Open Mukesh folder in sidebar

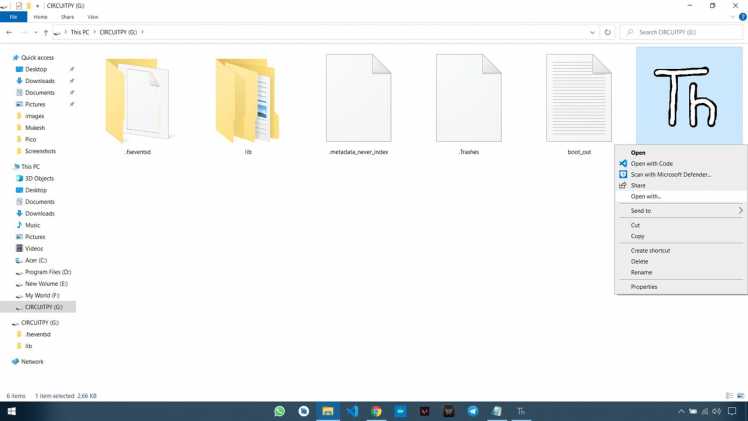(35, 128)
